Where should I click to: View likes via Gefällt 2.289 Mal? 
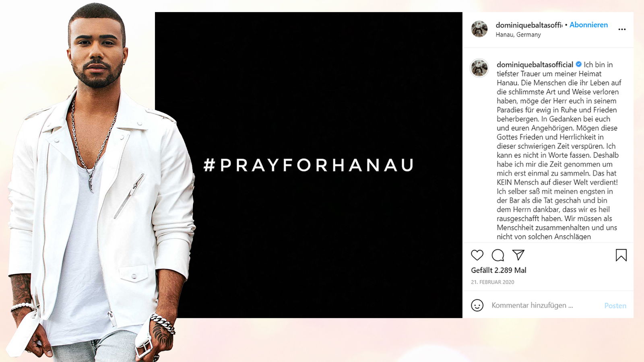[498, 270]
